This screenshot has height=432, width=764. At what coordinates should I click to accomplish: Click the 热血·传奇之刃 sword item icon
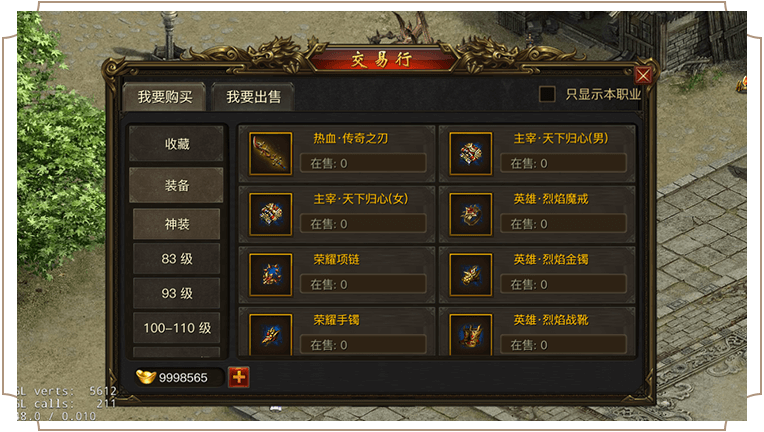270,153
